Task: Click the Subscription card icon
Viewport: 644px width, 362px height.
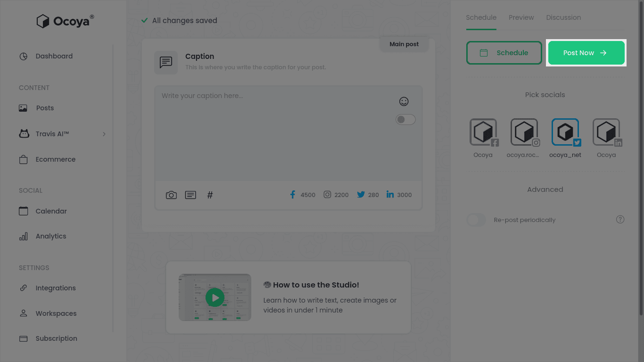Action: pyautogui.click(x=23, y=338)
